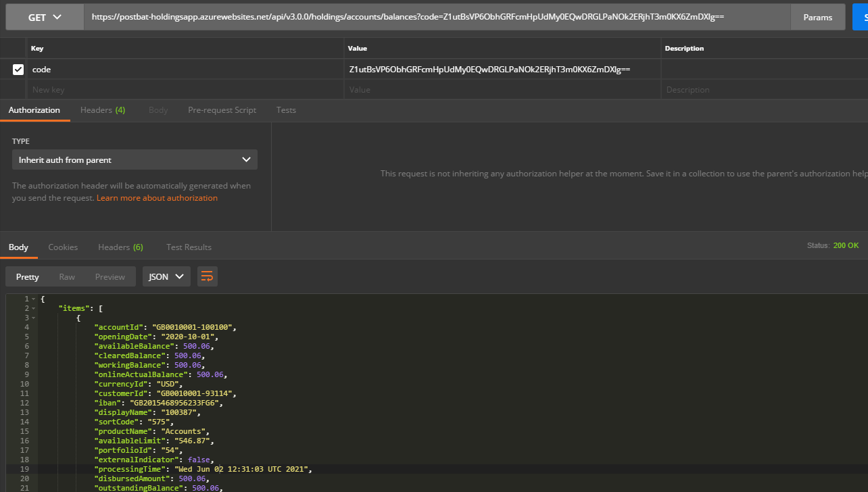
Task: Open Learn more about authorization link
Action: (x=157, y=198)
